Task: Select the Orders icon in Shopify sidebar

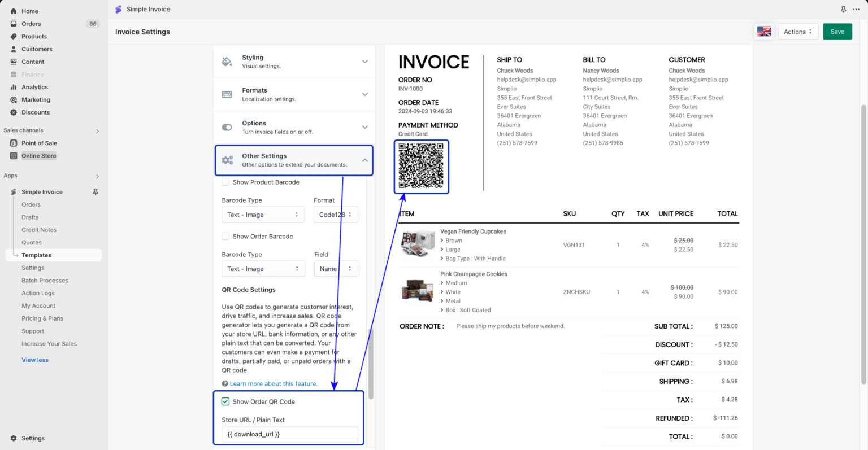Action: pos(14,24)
